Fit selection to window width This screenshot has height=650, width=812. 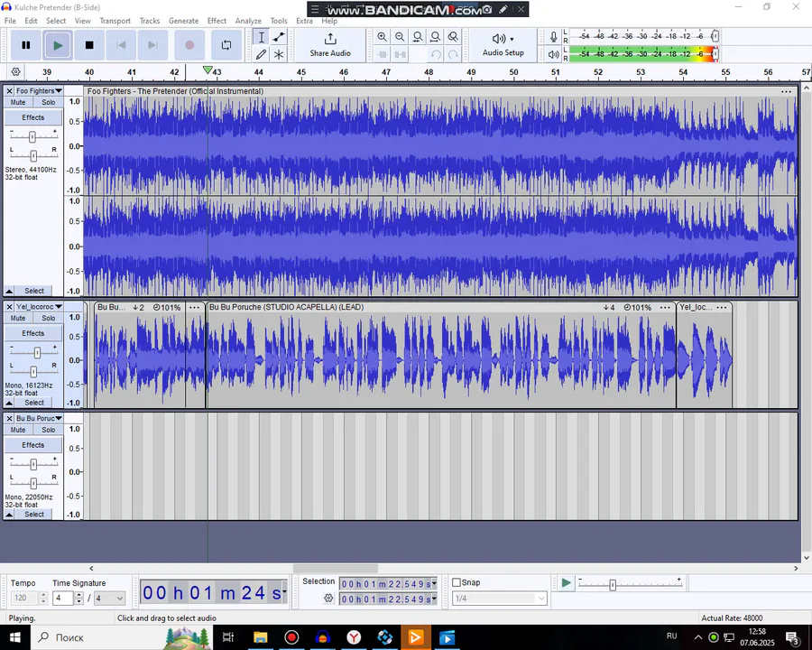(418, 37)
